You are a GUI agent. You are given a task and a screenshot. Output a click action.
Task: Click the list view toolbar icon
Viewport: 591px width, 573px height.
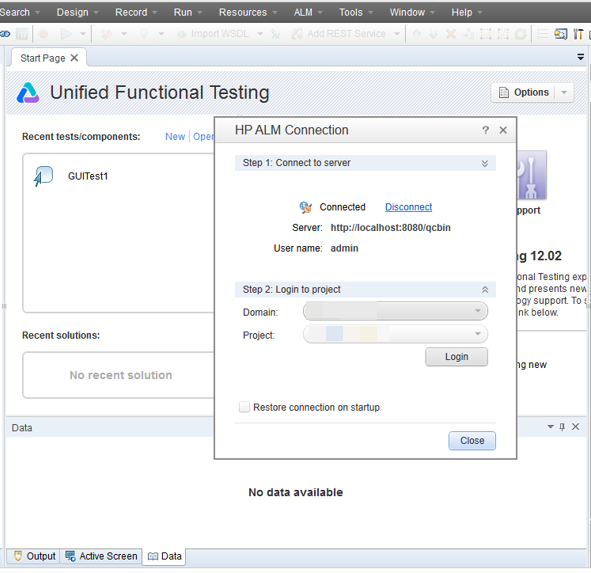pos(542,34)
